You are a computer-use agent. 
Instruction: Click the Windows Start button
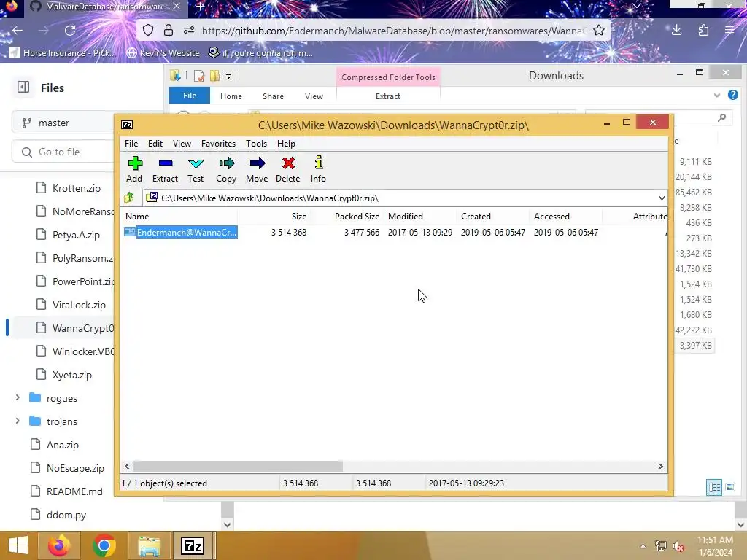[18, 545]
